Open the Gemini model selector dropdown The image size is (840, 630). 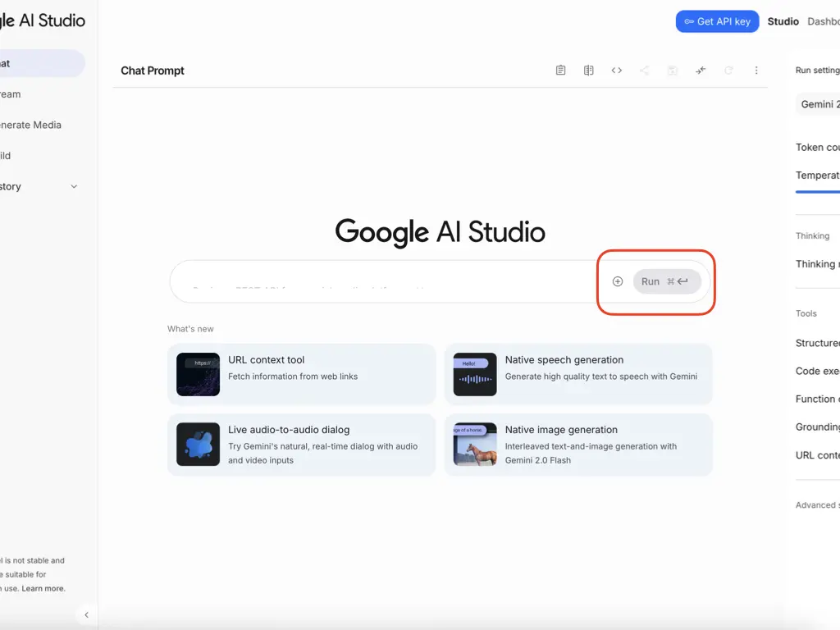tap(819, 104)
